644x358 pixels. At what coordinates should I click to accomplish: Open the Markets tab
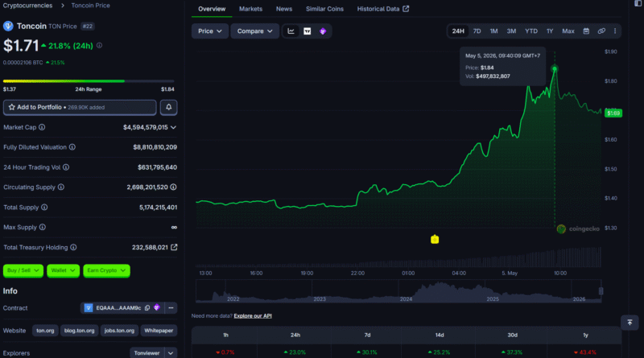pyautogui.click(x=250, y=9)
